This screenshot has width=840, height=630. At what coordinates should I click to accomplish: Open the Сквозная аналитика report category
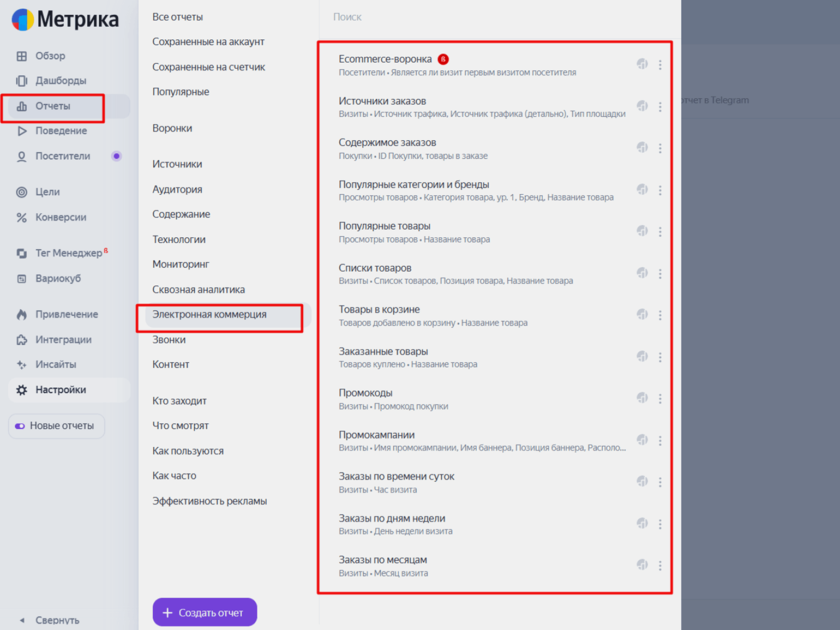pyautogui.click(x=199, y=290)
